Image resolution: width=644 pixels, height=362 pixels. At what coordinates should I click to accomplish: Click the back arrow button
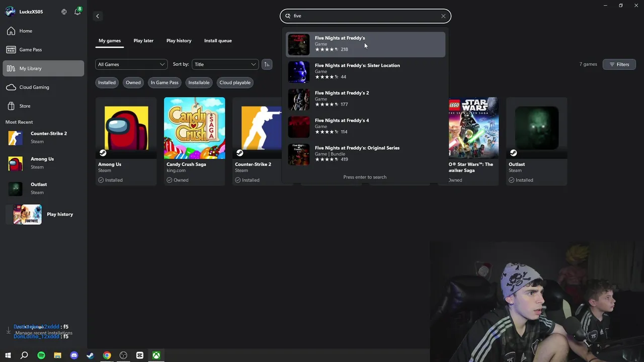pos(98,16)
